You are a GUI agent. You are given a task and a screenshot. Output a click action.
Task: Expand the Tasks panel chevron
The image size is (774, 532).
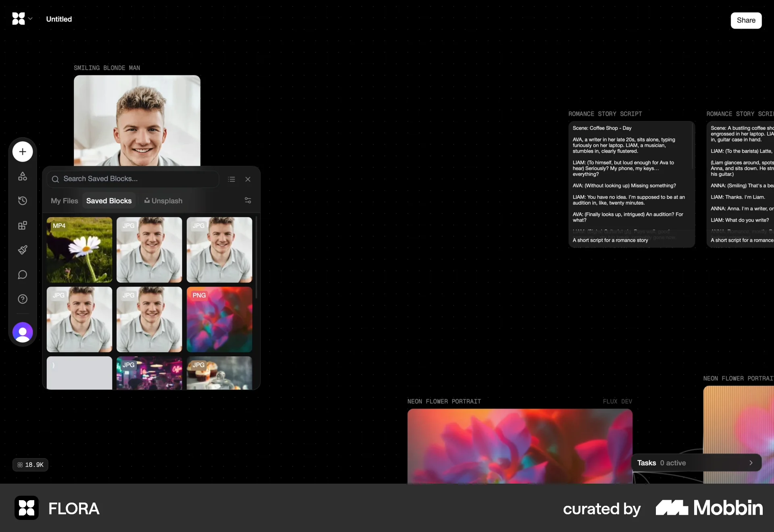751,463
